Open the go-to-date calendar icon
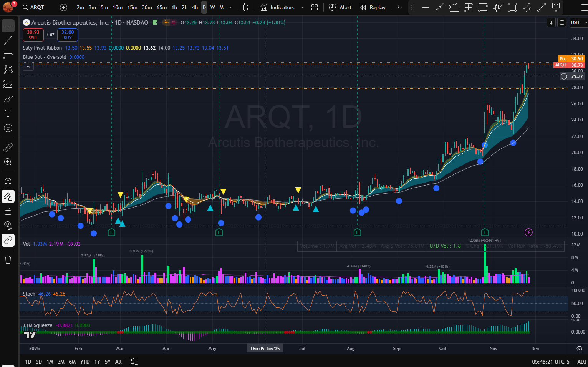This screenshot has height=367, width=588. tap(134, 362)
